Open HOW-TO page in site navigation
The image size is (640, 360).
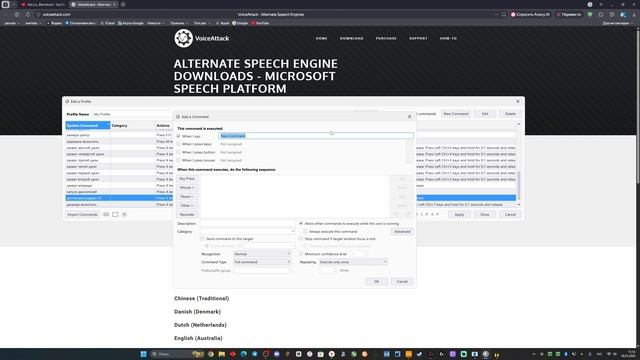pos(448,38)
